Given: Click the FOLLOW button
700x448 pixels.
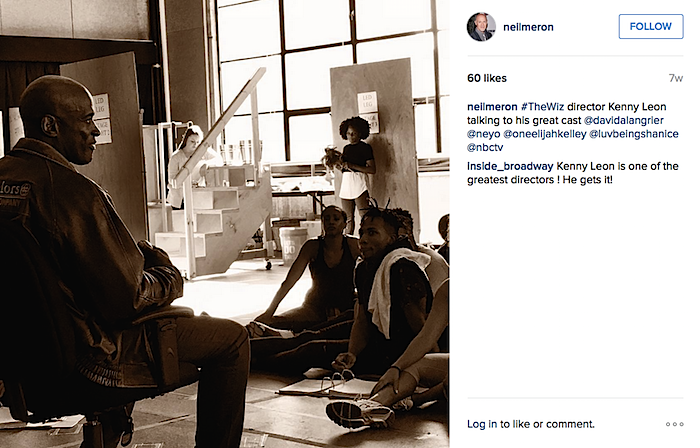Looking at the screenshot, I should coord(650,26).
